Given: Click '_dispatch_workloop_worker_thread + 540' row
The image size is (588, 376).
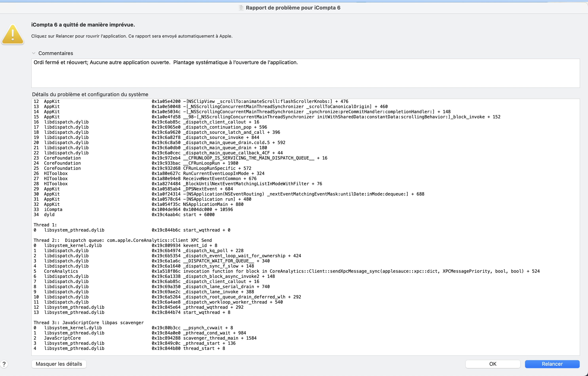Looking at the screenshot, I should point(158,302).
